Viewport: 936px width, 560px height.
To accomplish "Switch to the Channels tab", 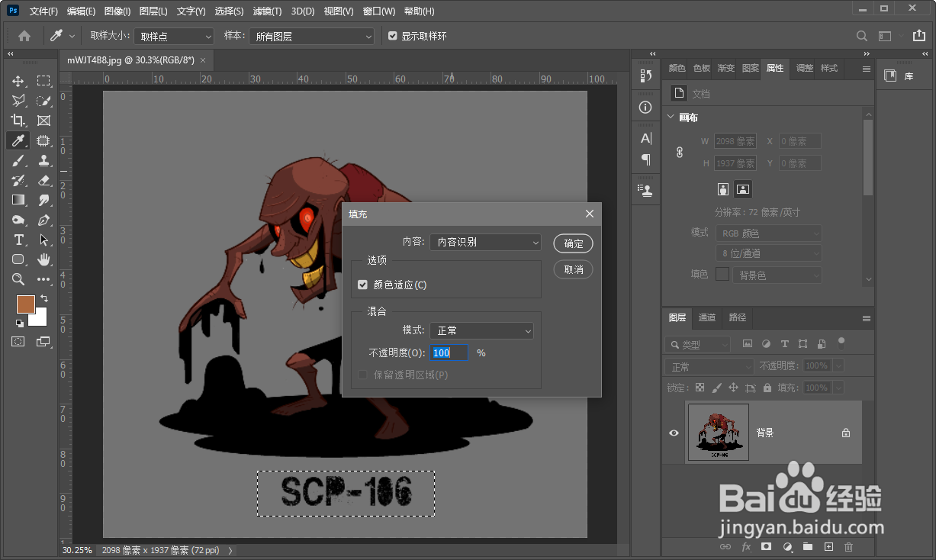I will pos(707,317).
